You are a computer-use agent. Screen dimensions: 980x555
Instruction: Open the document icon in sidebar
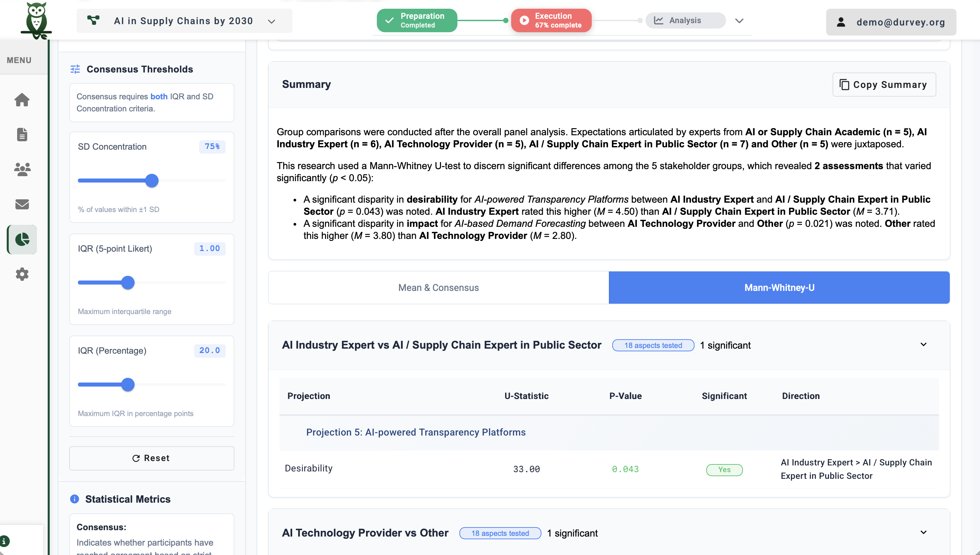click(x=22, y=135)
